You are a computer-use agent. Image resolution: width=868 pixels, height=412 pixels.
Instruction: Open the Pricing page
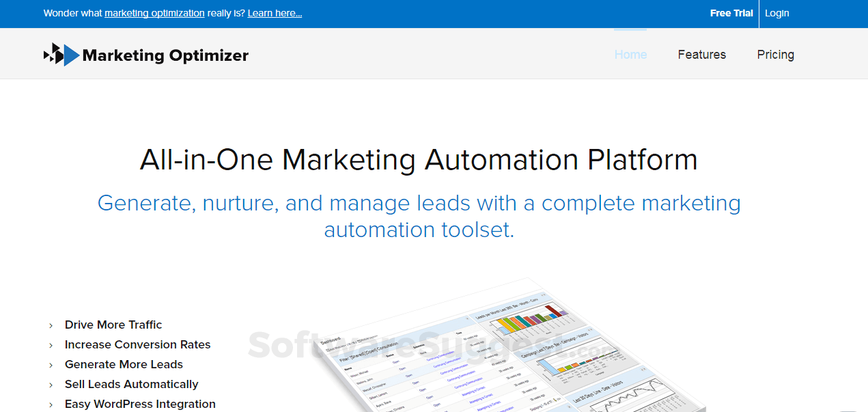[775, 55]
